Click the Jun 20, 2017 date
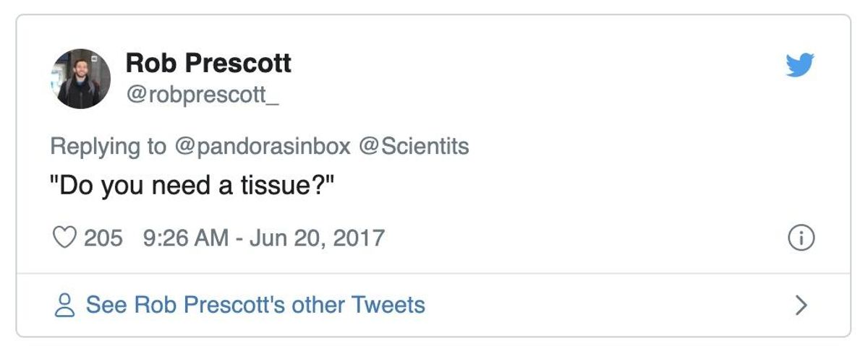This screenshot has width=868, height=346. 318,237
